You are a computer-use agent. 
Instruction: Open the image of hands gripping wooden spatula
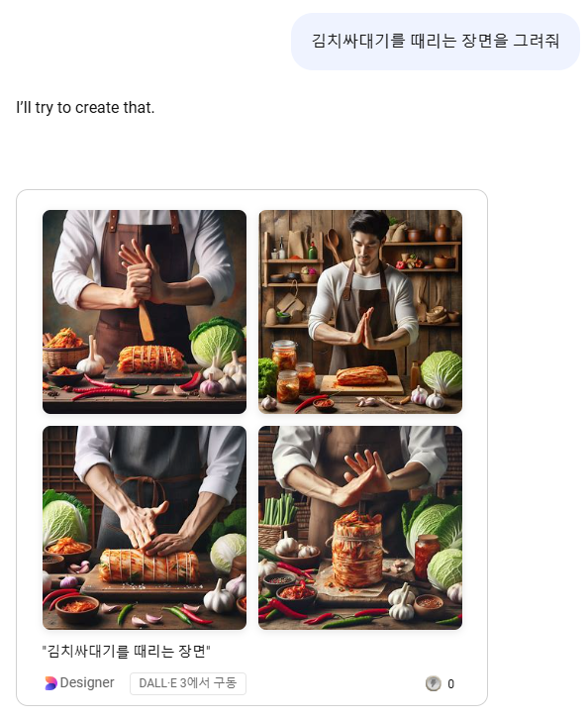pyautogui.click(x=145, y=312)
